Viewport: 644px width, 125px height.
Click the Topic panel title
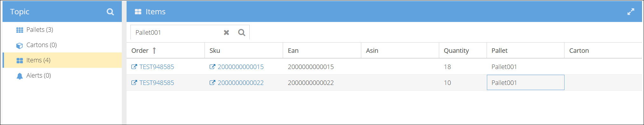pos(20,12)
